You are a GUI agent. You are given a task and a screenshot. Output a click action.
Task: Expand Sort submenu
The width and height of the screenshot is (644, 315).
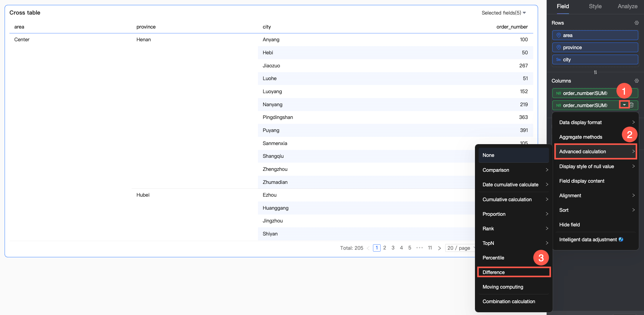(x=596, y=210)
